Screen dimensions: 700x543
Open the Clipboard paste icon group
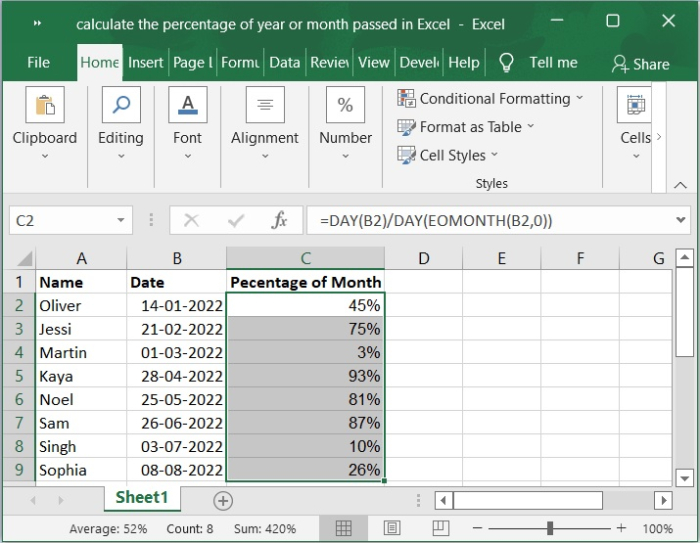45,105
